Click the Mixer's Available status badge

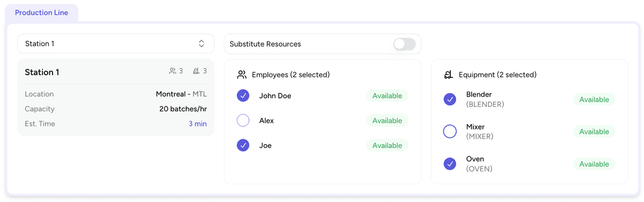(x=594, y=132)
